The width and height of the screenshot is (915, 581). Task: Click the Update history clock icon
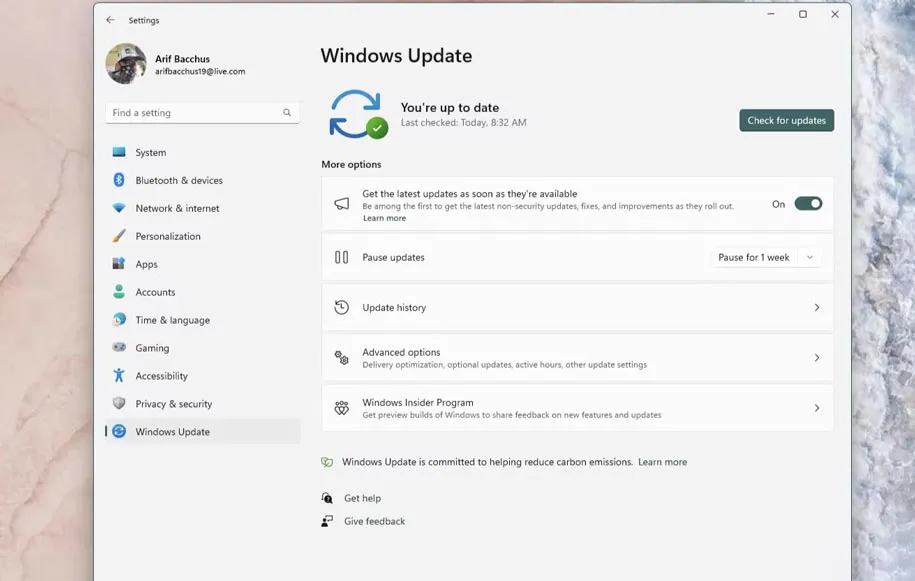click(x=342, y=308)
